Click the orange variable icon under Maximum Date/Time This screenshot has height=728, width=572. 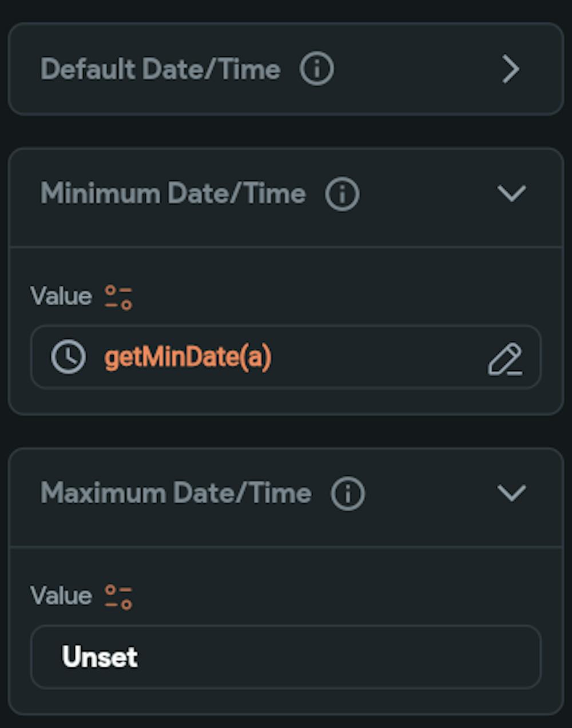pos(118,596)
